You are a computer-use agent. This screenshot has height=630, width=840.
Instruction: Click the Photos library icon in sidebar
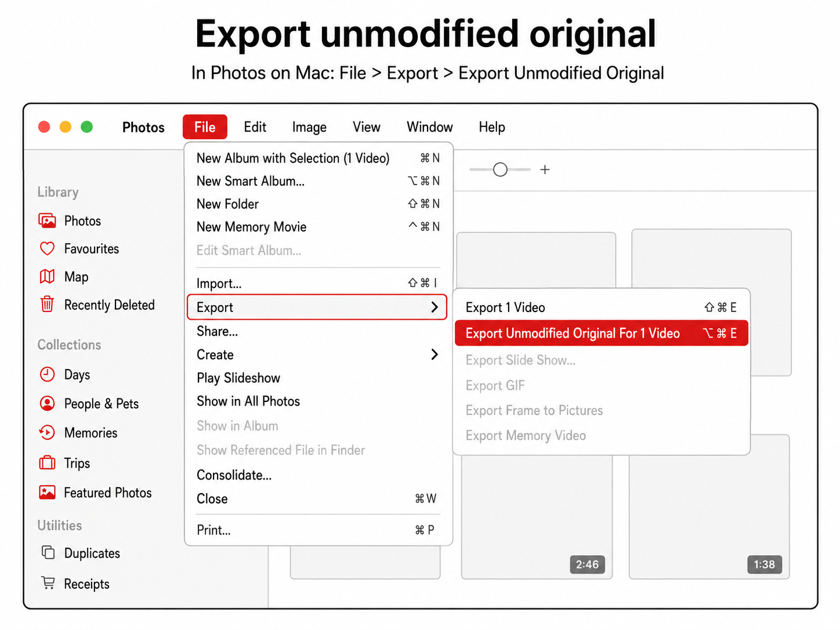tap(48, 221)
